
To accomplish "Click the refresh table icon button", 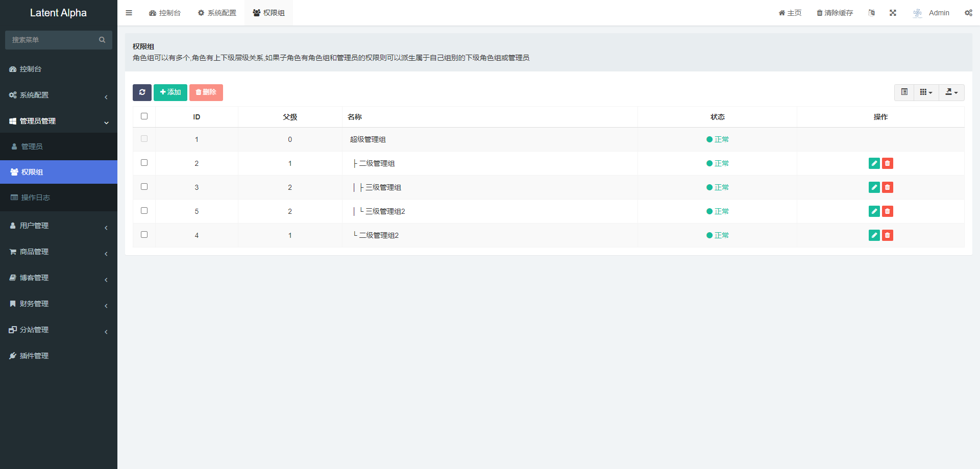I will pyautogui.click(x=142, y=92).
